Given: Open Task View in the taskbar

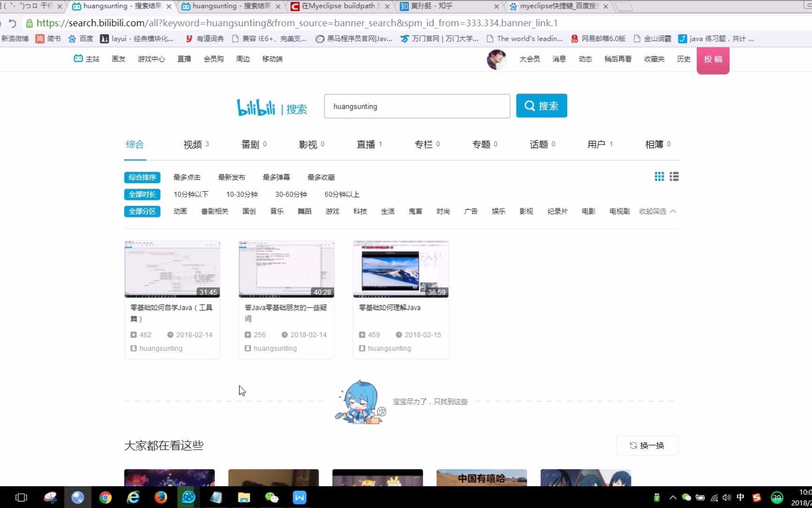Looking at the screenshot, I should click(x=21, y=497).
